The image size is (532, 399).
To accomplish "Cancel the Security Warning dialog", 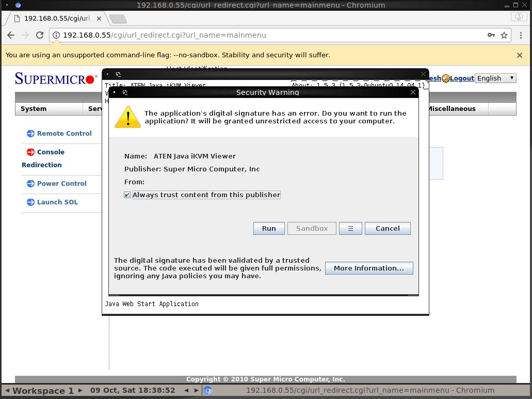I will tap(388, 228).
